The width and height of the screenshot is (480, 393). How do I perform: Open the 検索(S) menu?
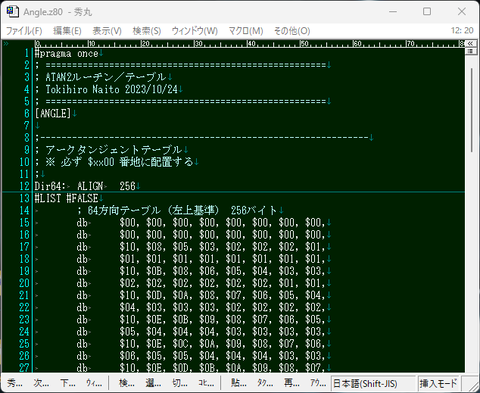(x=147, y=31)
